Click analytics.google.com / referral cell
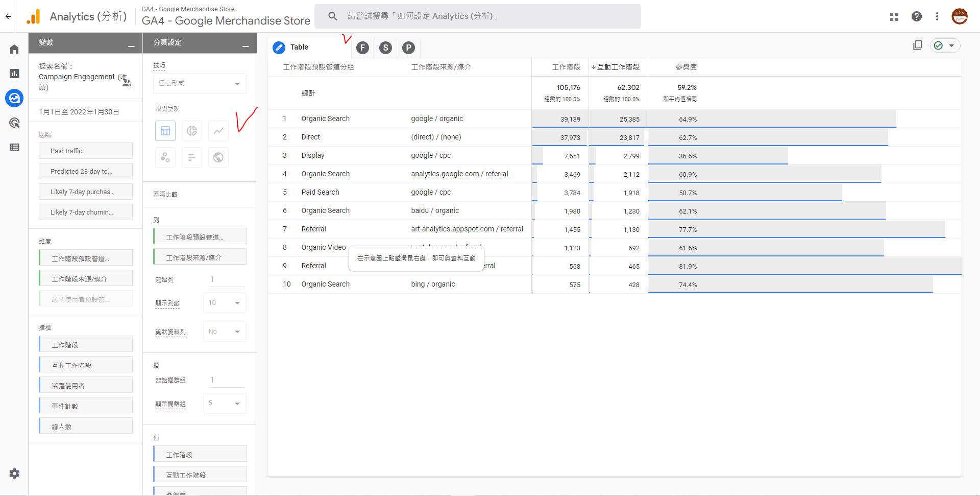 (x=459, y=174)
